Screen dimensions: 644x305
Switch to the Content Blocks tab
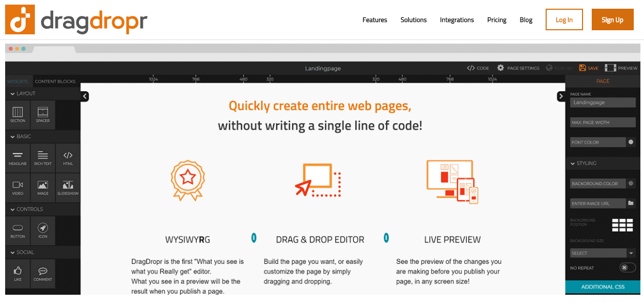[55, 82]
